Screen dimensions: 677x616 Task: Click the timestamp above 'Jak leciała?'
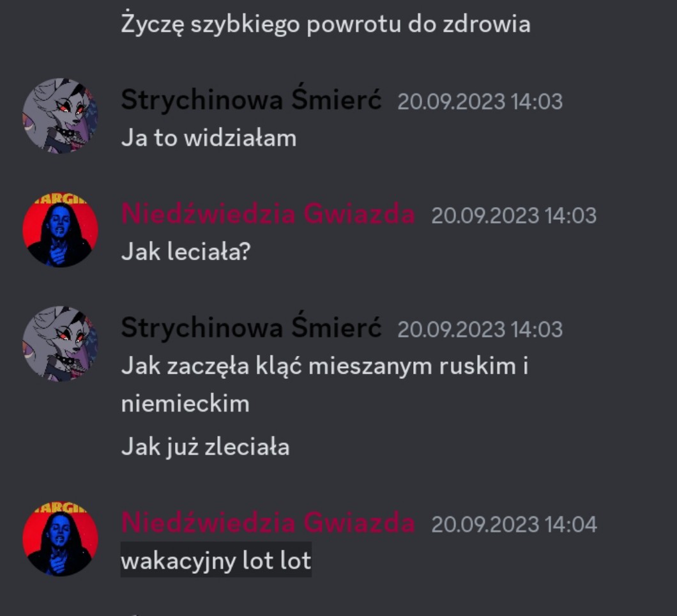(513, 216)
